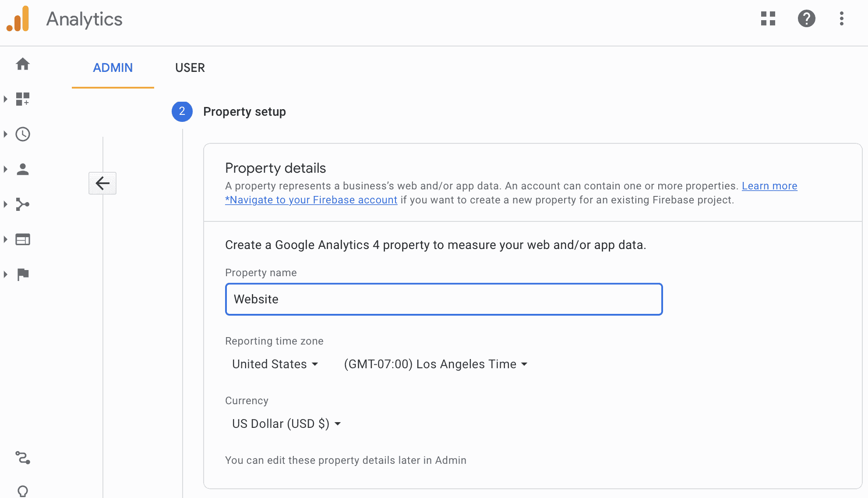Expand the Realtime section arrow
868x498 pixels.
tap(6, 134)
